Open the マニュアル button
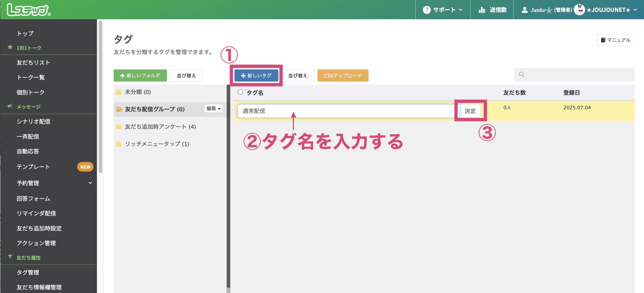 coord(615,40)
